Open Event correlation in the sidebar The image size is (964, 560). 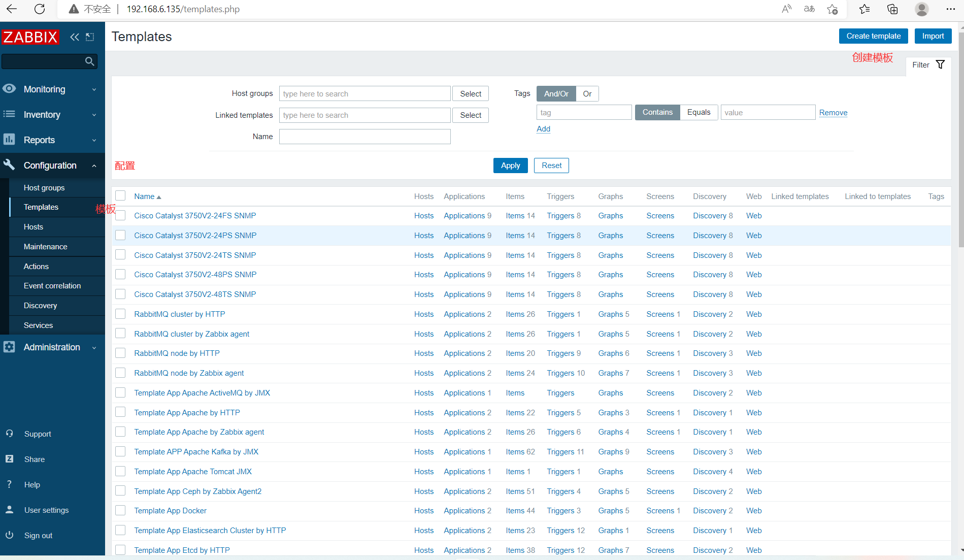(52, 285)
